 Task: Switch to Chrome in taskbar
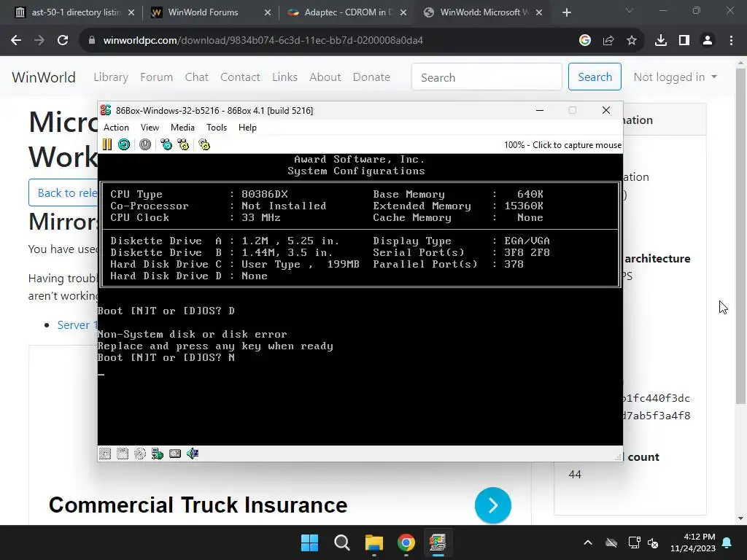pos(406,542)
